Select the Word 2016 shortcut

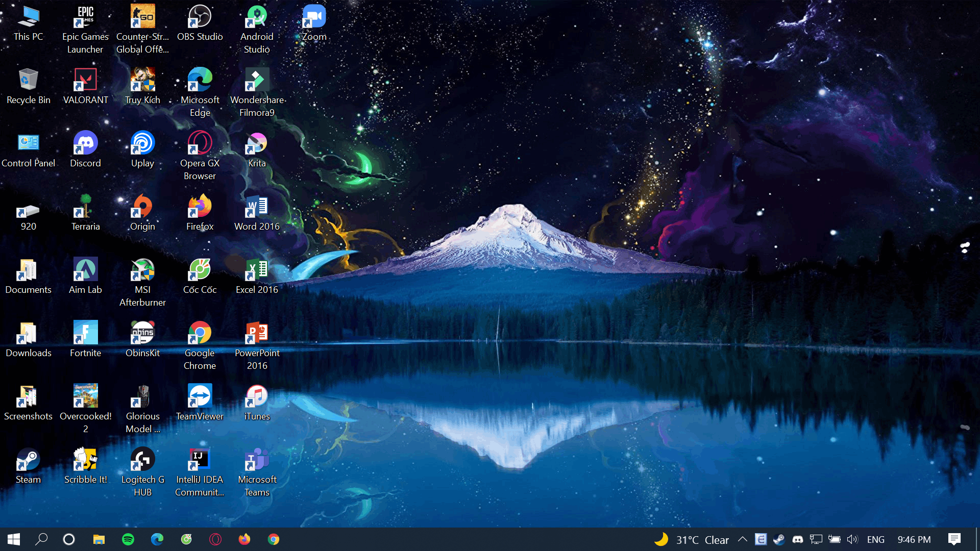257,213
